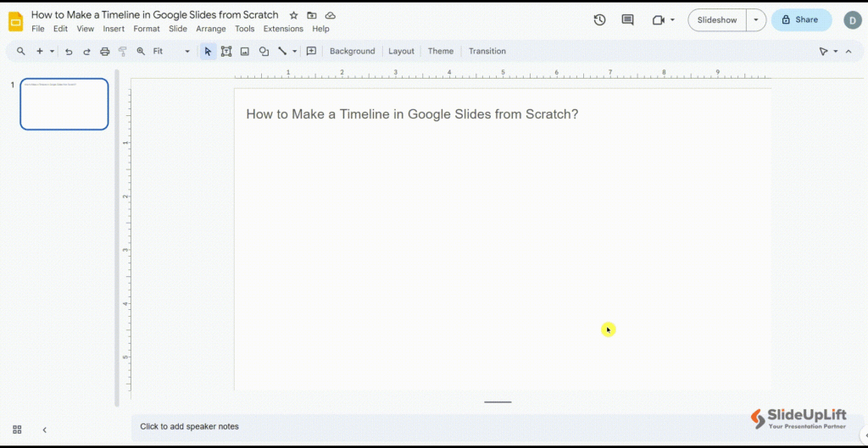Click the Background button
868x448 pixels.
352,51
